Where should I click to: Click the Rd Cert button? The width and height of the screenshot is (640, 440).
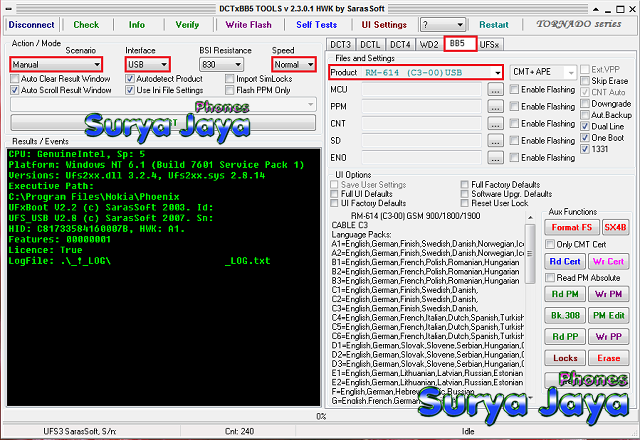click(565, 261)
